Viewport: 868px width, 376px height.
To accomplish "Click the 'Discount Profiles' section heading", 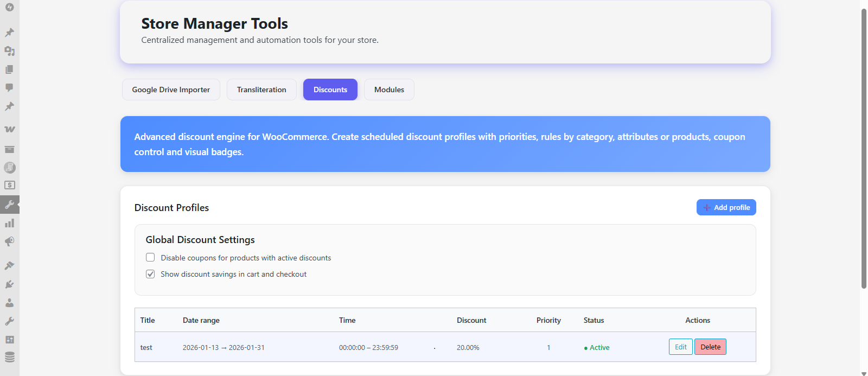I will (x=171, y=208).
